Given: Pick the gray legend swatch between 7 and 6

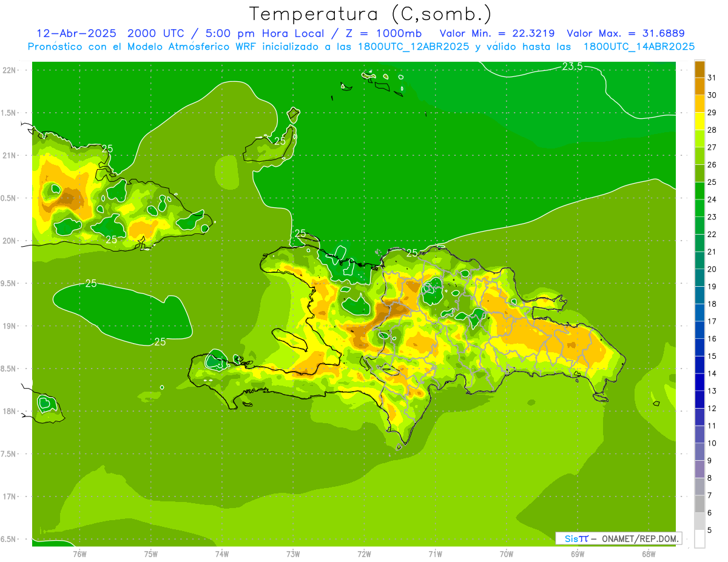Looking at the screenshot, I should click(699, 504).
